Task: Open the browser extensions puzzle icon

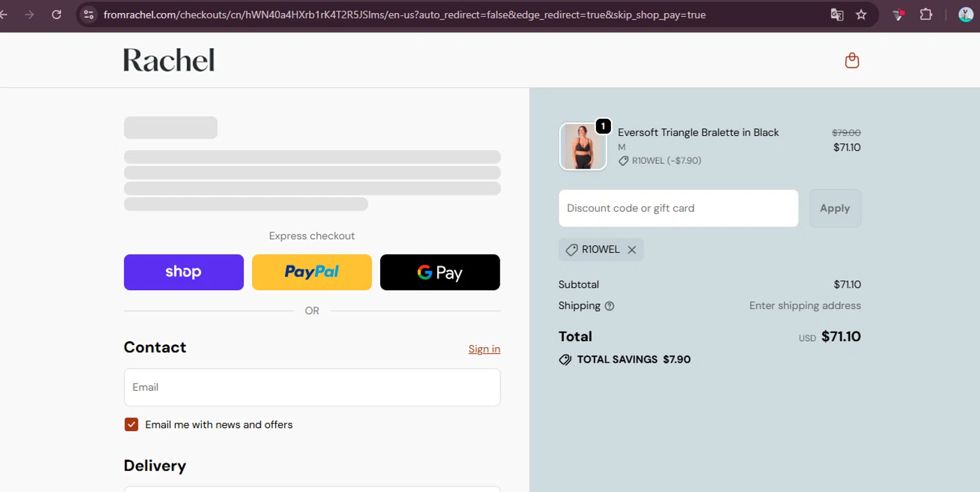Action: click(x=926, y=14)
